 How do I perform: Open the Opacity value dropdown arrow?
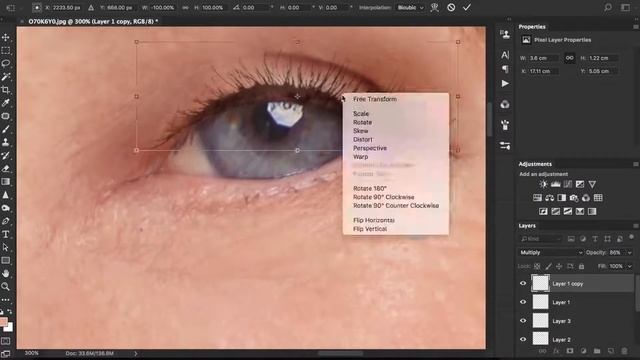coord(629,253)
